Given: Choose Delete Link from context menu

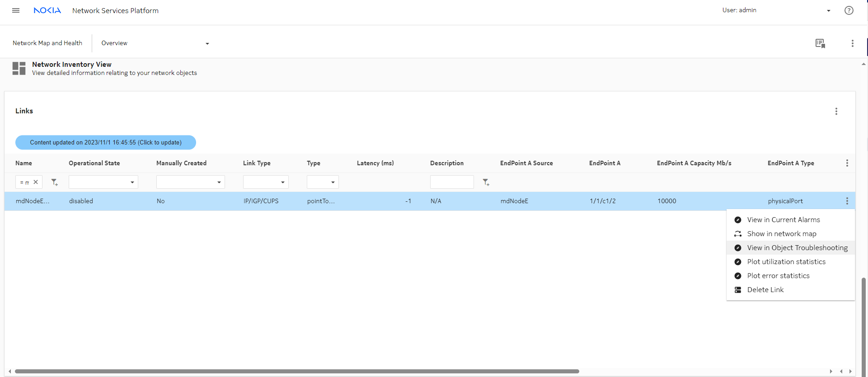Looking at the screenshot, I should click(x=765, y=290).
